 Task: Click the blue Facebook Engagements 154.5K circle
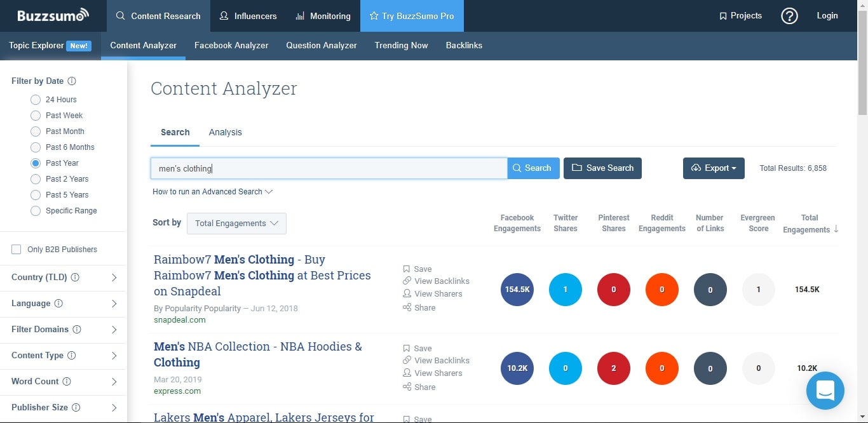point(517,290)
